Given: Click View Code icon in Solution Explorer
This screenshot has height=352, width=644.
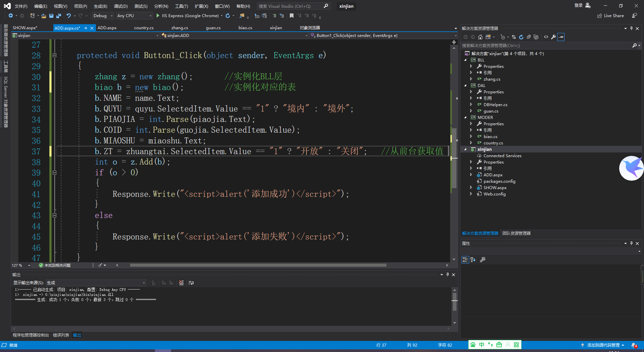Looking at the screenshot, I should tap(546, 37).
